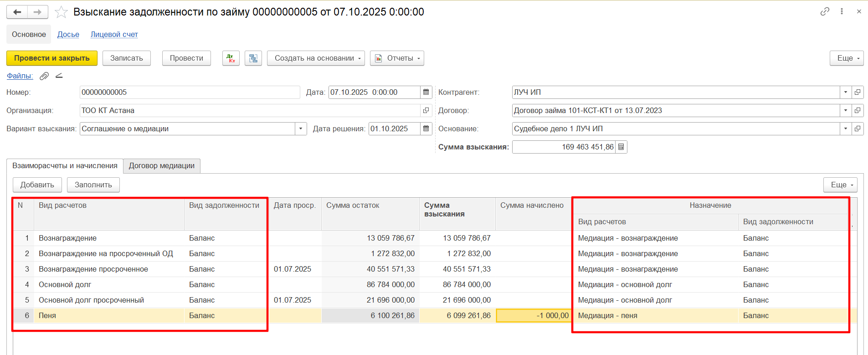Click the Заполнить button
Screen dimensions: 868x355
click(93, 185)
